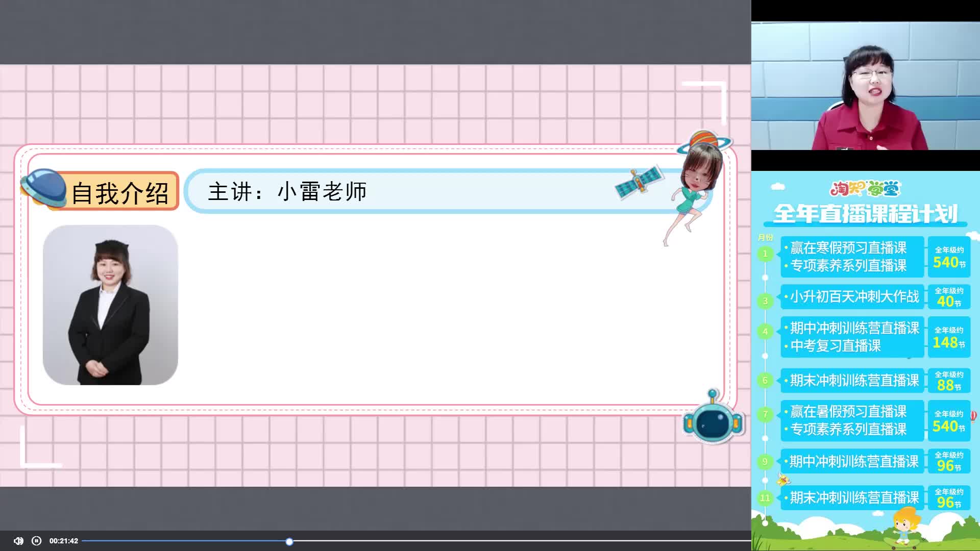Image resolution: width=980 pixels, height=551 pixels.
Task: Click 赢在暑假预习直播课 course entry
Action: click(848, 411)
